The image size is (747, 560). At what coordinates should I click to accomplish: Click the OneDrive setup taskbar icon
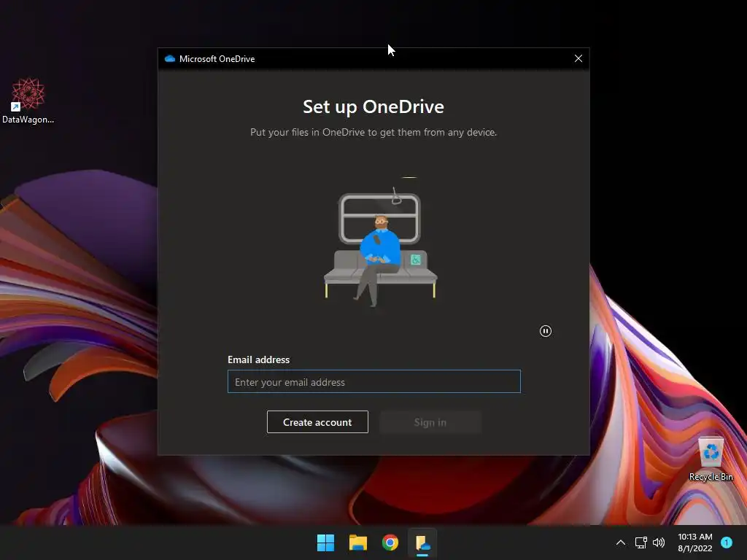[x=422, y=542]
